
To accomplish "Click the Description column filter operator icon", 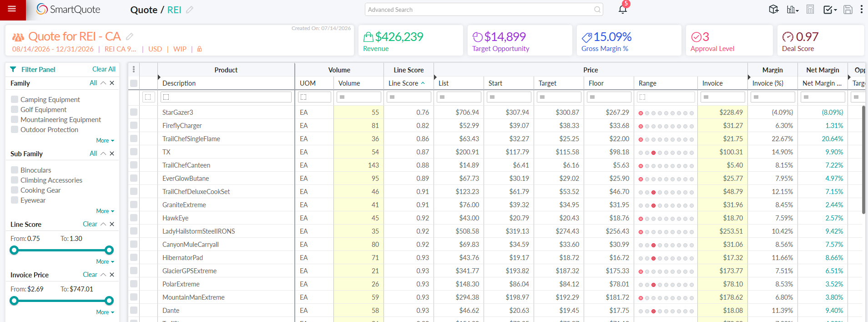I will (x=166, y=97).
